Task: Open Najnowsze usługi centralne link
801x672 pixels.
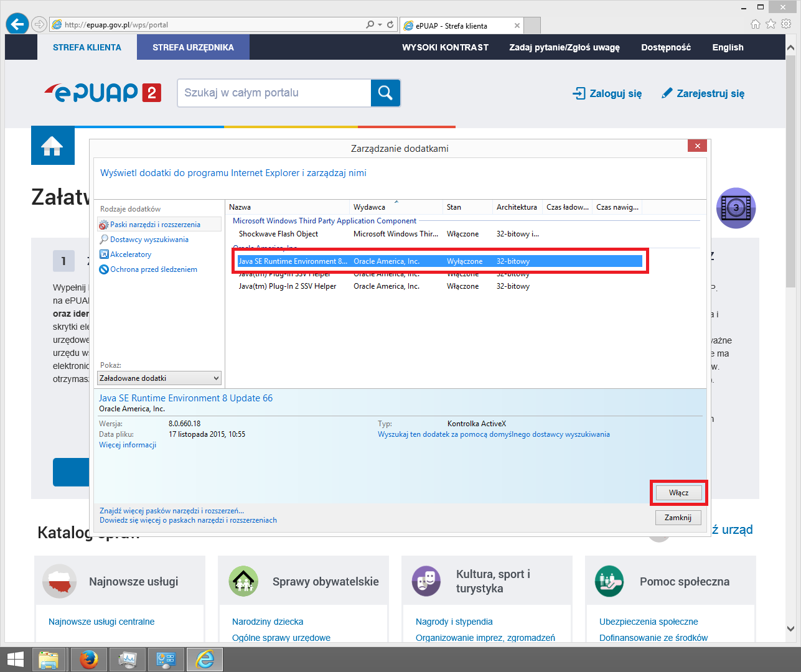Action: tap(101, 622)
